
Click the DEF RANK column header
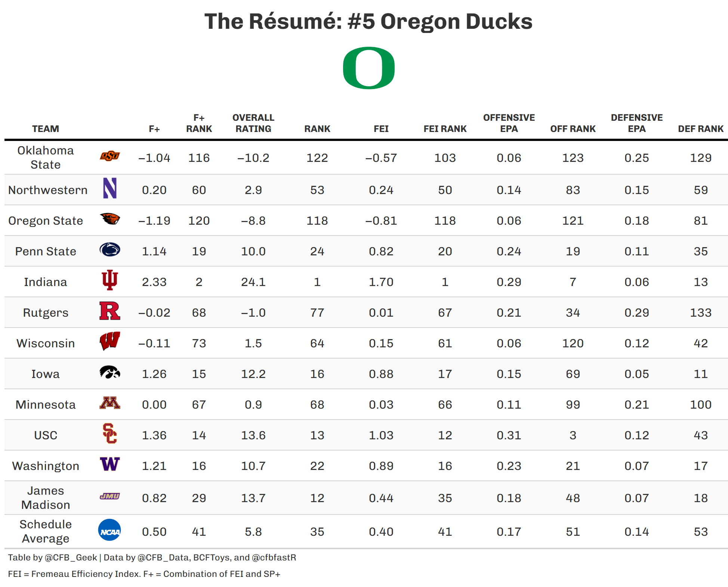pos(700,129)
